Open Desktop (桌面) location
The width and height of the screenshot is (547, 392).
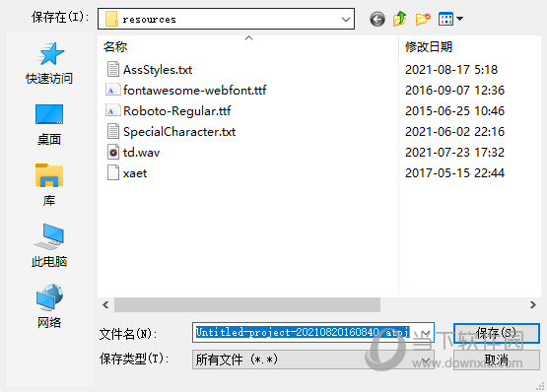pyautogui.click(x=49, y=124)
